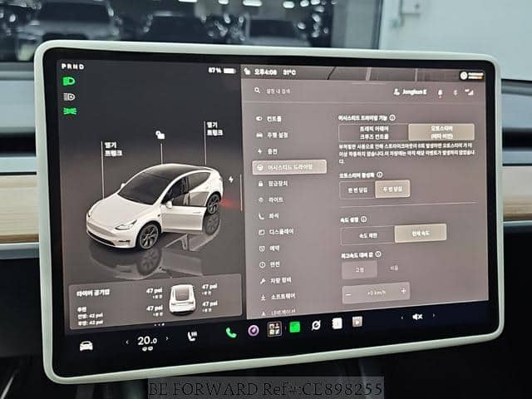Select 두 번 당김 (double pull) activation
The width and height of the screenshot is (532, 399).
pyautogui.click(x=392, y=189)
